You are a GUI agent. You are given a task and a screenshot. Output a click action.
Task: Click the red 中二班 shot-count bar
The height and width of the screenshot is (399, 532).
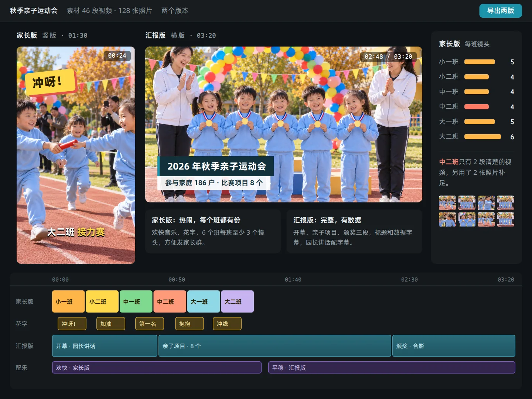[477, 107]
